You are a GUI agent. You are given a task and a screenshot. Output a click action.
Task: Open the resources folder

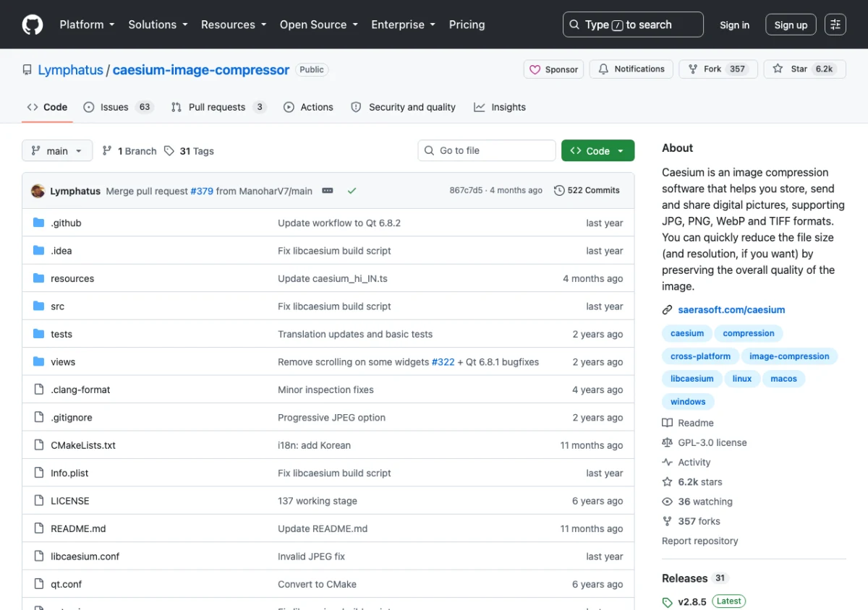[72, 279]
